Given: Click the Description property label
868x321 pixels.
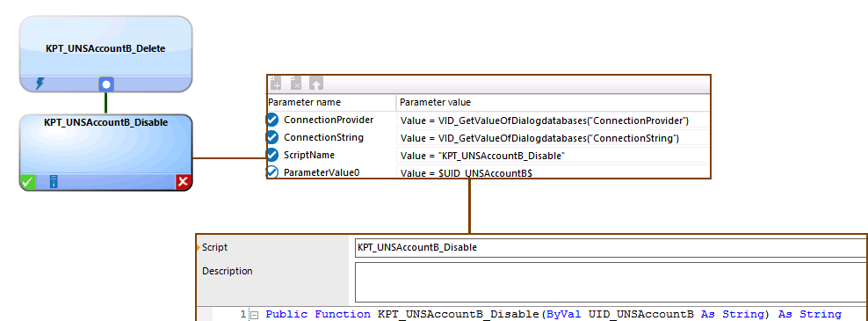Looking at the screenshot, I should (x=228, y=271).
